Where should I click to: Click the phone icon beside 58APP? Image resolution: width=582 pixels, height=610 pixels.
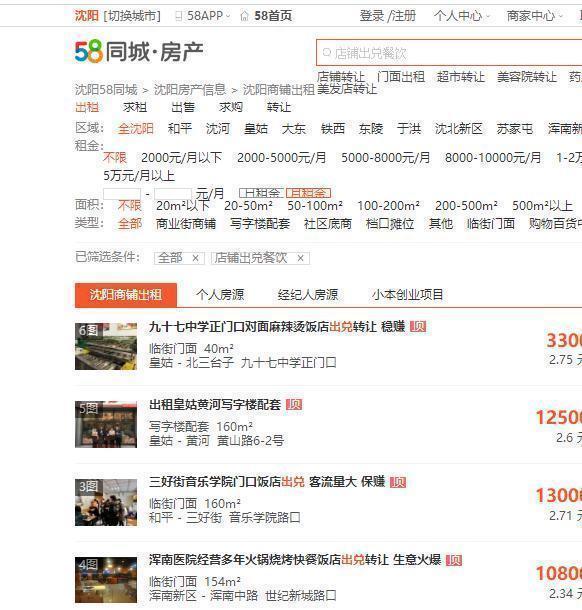[x=179, y=16]
